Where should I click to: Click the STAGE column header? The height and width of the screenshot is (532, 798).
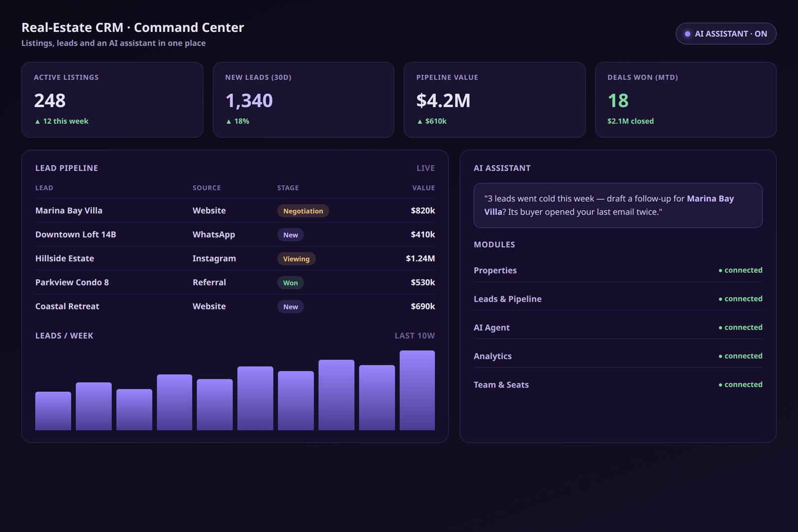(x=288, y=188)
